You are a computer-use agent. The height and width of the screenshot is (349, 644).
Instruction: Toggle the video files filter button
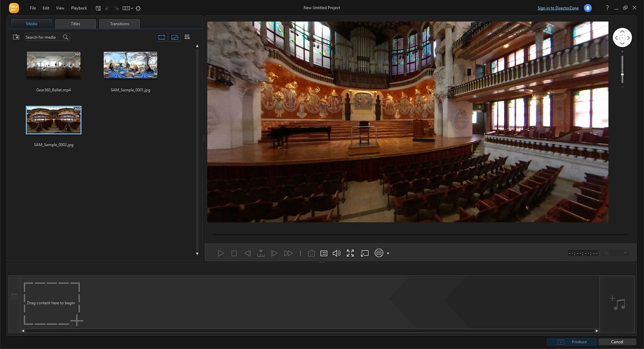[162, 37]
